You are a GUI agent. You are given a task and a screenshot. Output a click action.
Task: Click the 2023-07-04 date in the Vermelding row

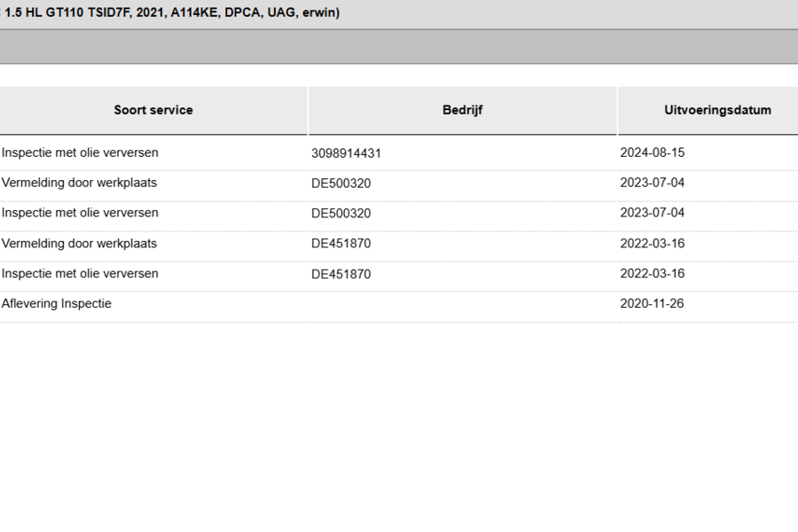click(652, 183)
